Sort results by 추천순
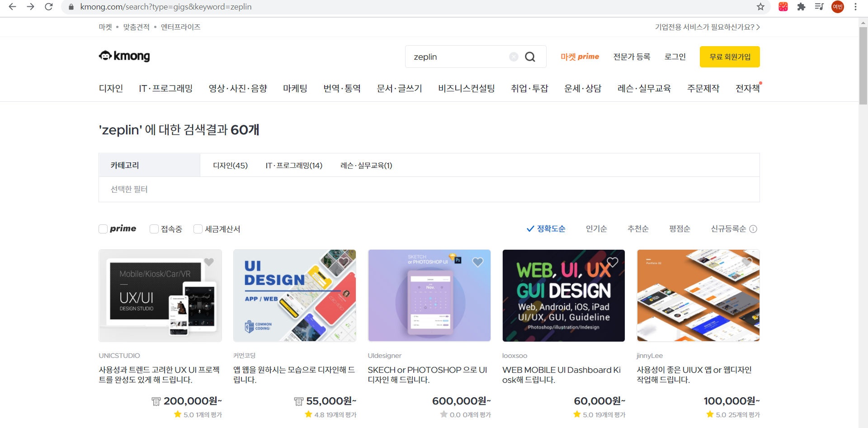This screenshot has height=428, width=868. pos(638,229)
